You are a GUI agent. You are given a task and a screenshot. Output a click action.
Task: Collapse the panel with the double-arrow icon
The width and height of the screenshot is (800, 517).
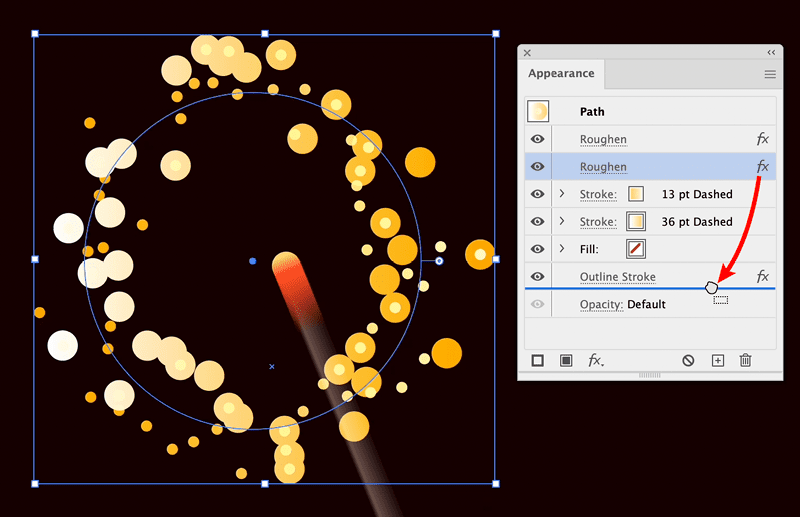(x=771, y=53)
